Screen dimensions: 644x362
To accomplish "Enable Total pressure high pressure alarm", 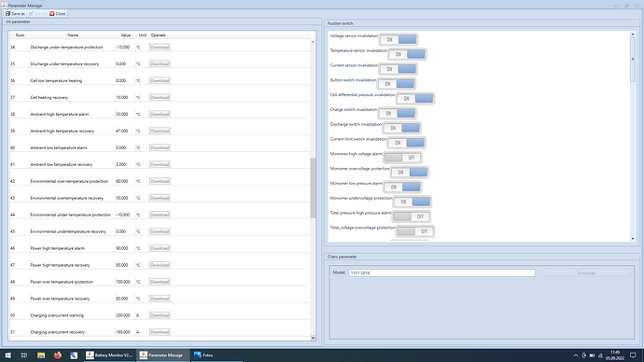I will [x=411, y=216].
